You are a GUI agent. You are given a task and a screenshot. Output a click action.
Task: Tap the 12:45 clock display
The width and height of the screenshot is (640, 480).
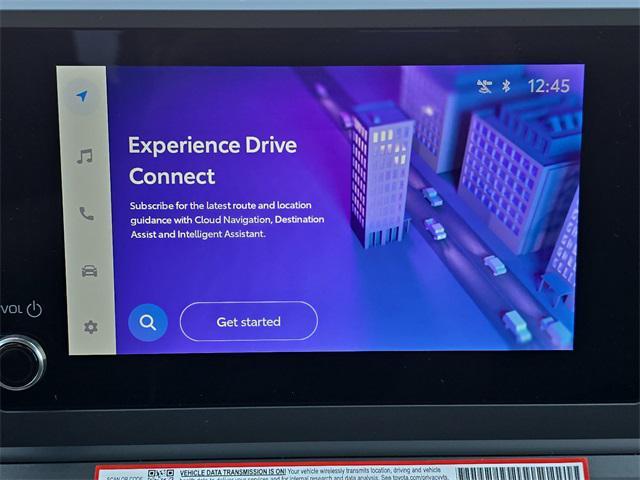click(x=549, y=86)
